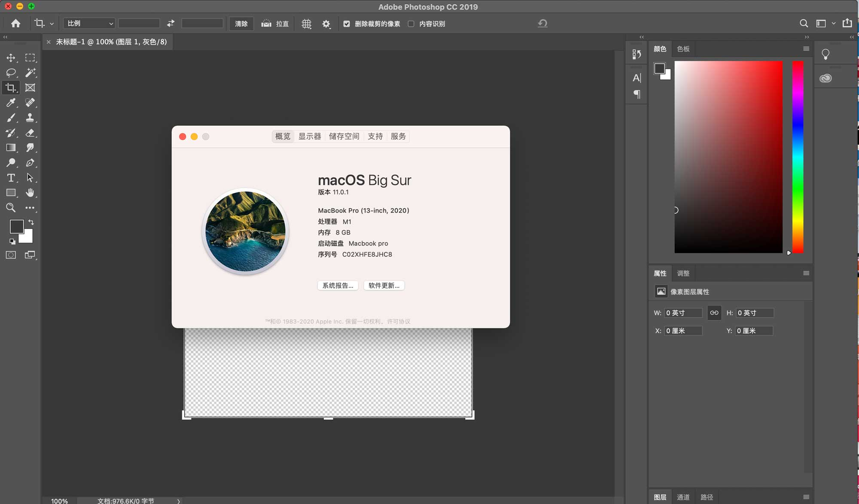Select the Horizontal Type tool
859x504 pixels.
click(11, 178)
